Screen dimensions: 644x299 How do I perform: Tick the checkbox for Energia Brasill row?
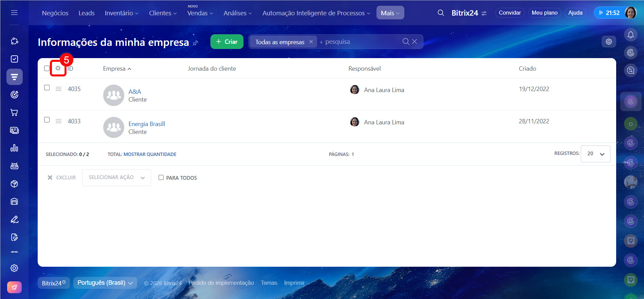coord(47,120)
